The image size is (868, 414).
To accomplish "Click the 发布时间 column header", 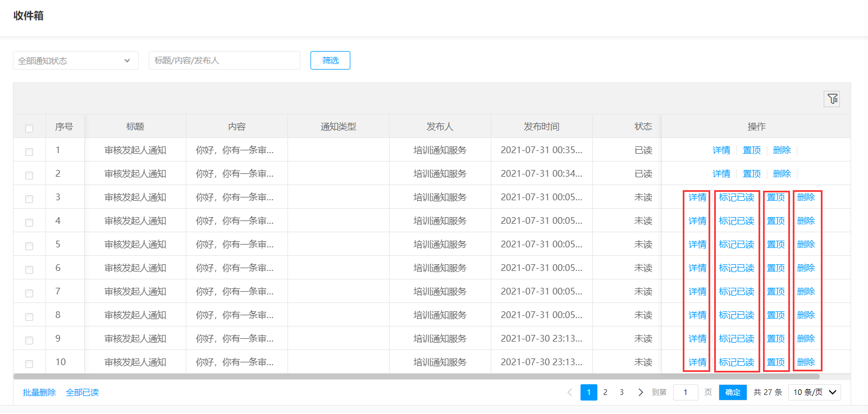I will (542, 126).
